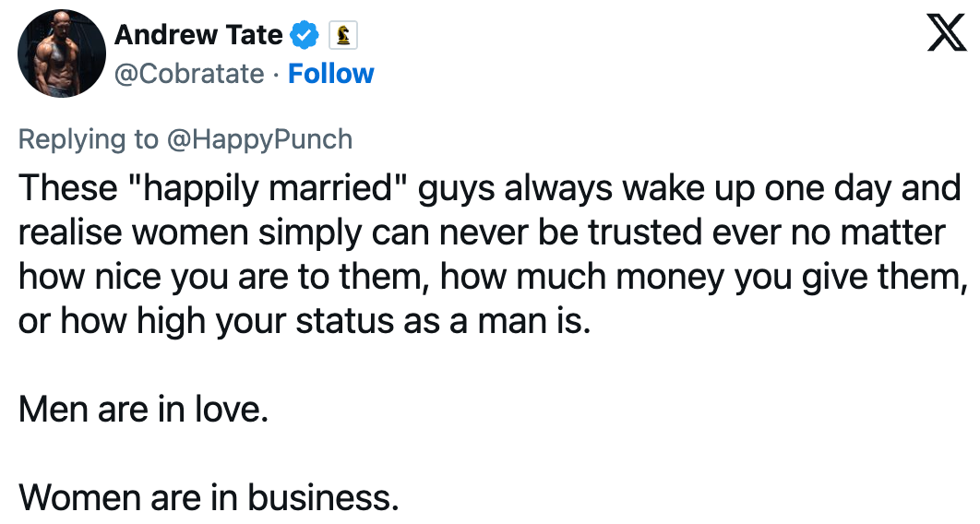This screenshot has height=524, width=980.
Task: Open the @HappyPunch mention
Action: 259,139
